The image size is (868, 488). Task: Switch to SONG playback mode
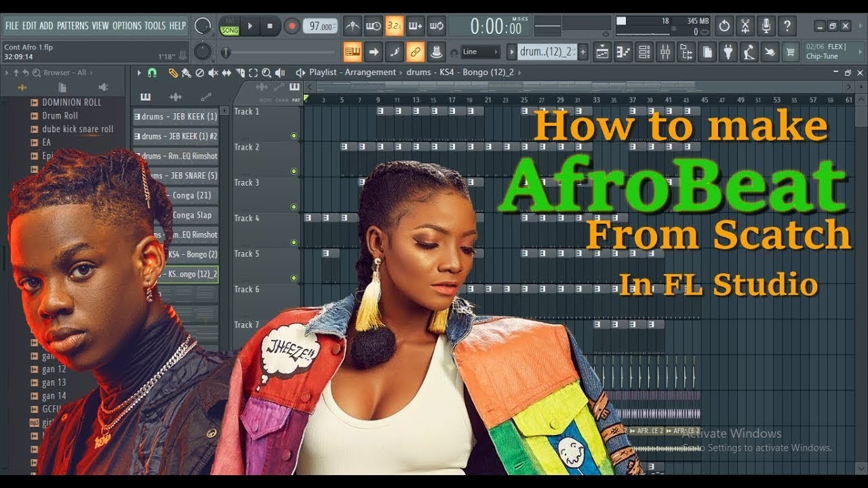point(229,31)
